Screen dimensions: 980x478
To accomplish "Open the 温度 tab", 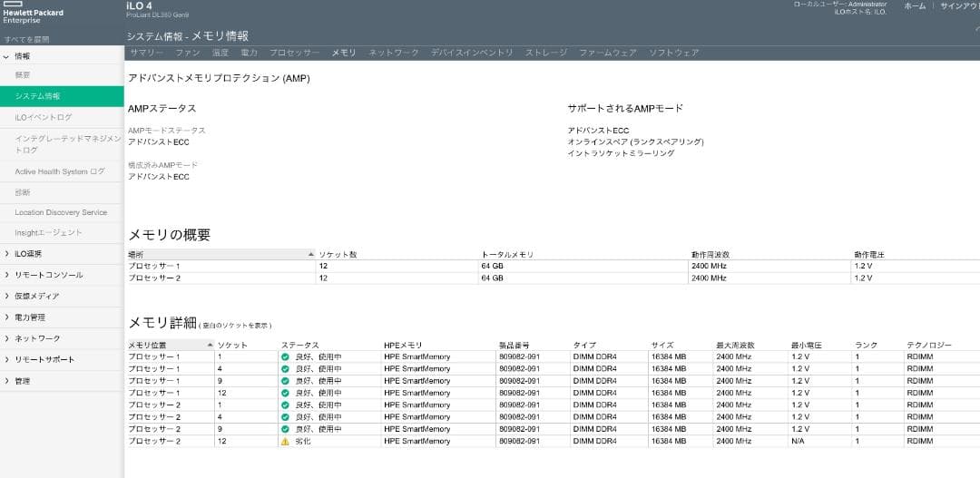I will coord(220,53).
